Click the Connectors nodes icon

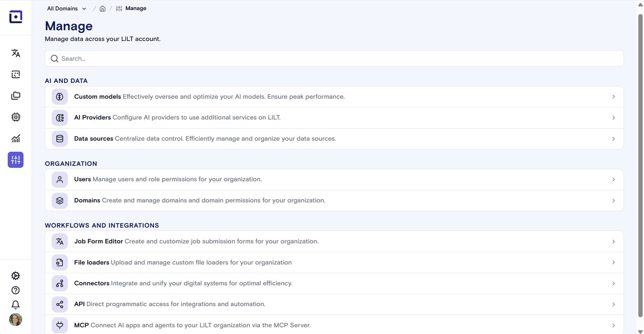[60, 284]
